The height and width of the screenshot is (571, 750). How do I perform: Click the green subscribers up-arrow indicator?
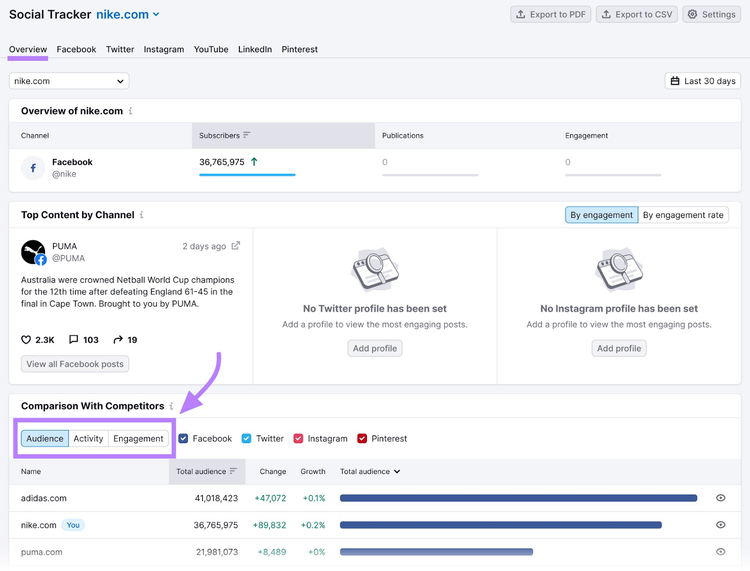tap(254, 162)
